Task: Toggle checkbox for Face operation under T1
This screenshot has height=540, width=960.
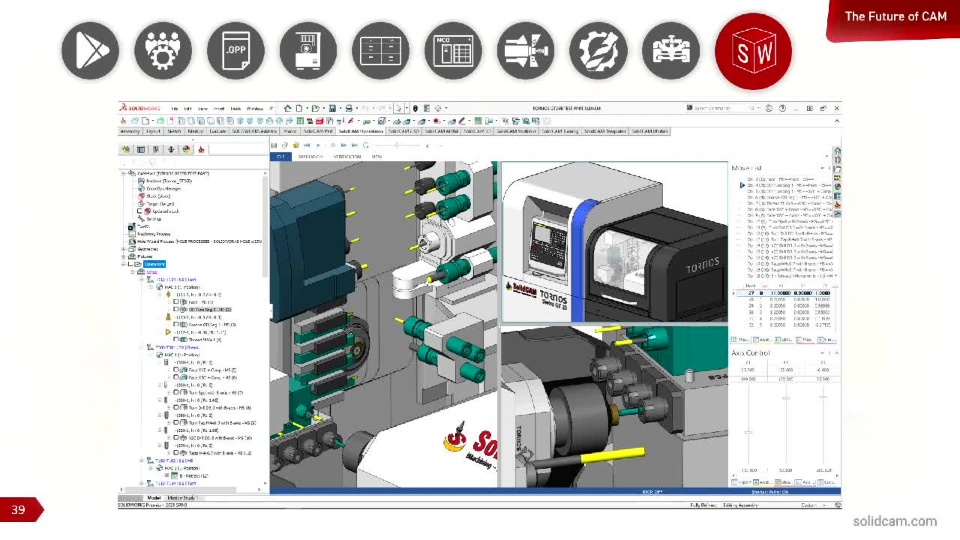Action: coord(176,302)
